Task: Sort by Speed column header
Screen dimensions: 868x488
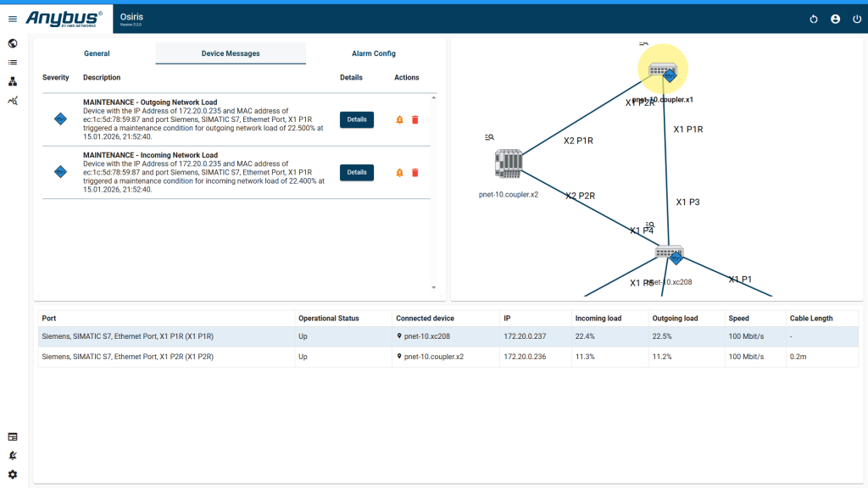Action: [x=738, y=319]
